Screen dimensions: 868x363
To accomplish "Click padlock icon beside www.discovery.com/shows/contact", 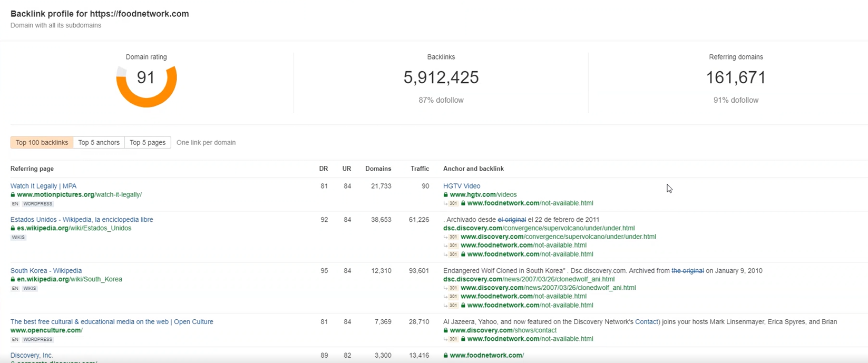I will click(446, 330).
